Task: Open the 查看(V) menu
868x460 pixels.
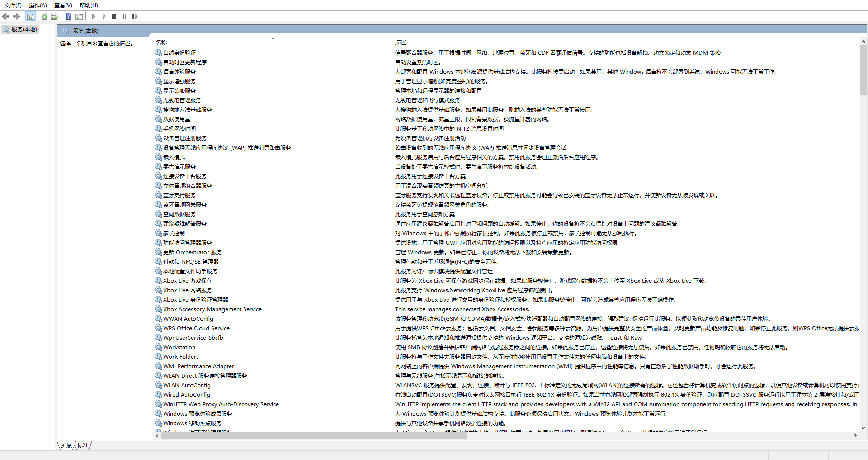Action: click(63, 5)
